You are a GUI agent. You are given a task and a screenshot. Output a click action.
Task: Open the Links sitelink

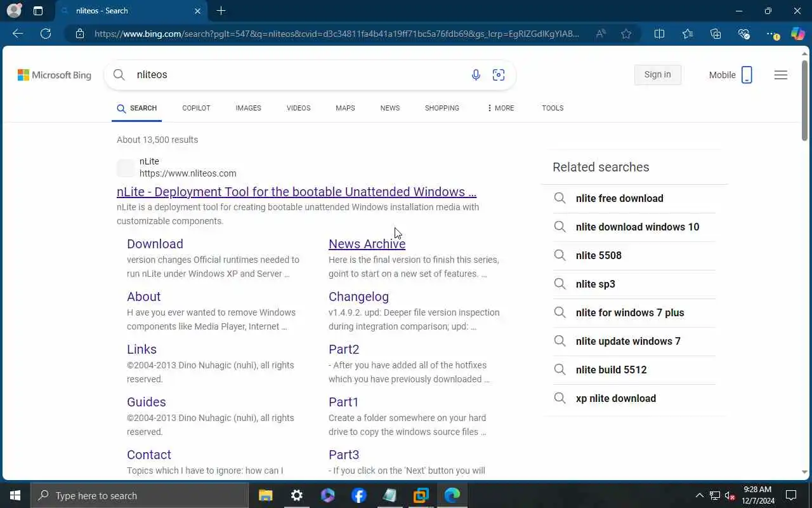coord(141,349)
